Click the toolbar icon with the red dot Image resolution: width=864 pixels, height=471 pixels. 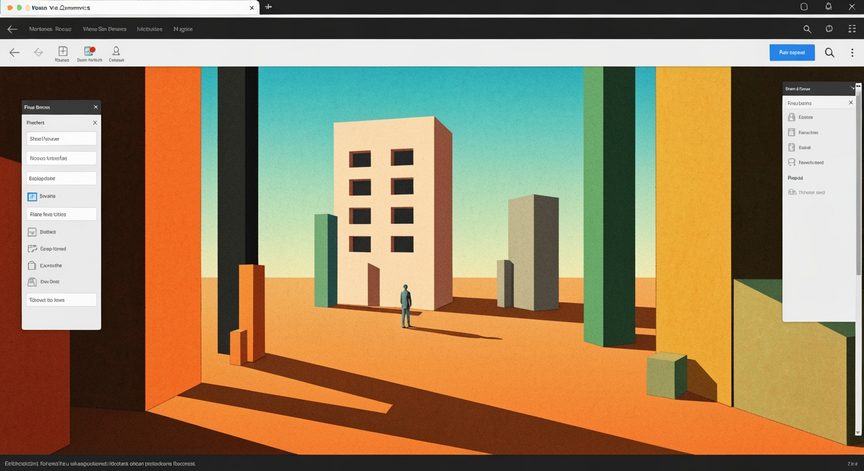89,51
